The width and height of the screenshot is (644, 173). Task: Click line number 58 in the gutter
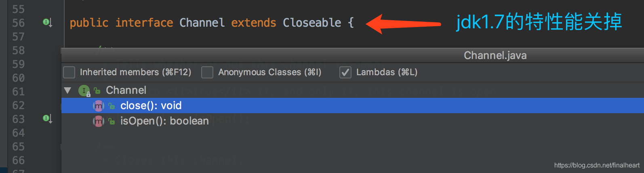[x=18, y=51]
